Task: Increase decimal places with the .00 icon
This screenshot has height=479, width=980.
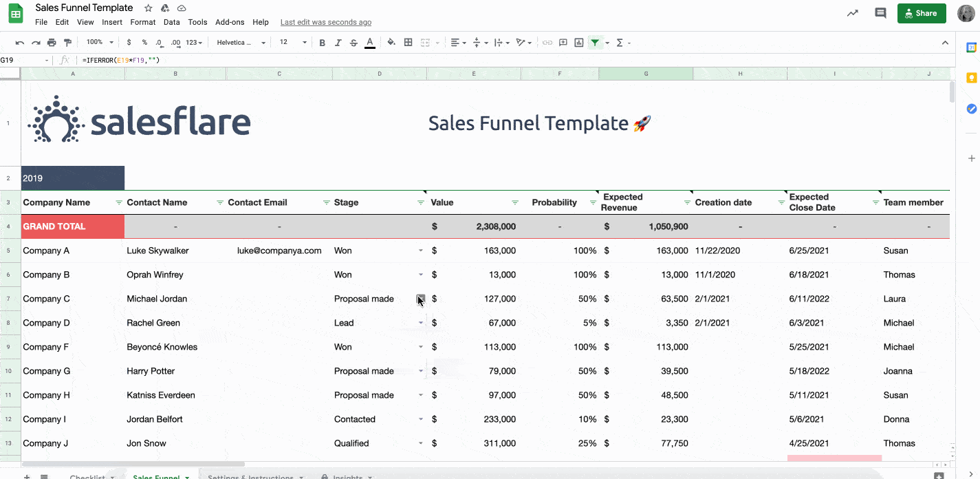Action: click(x=175, y=43)
